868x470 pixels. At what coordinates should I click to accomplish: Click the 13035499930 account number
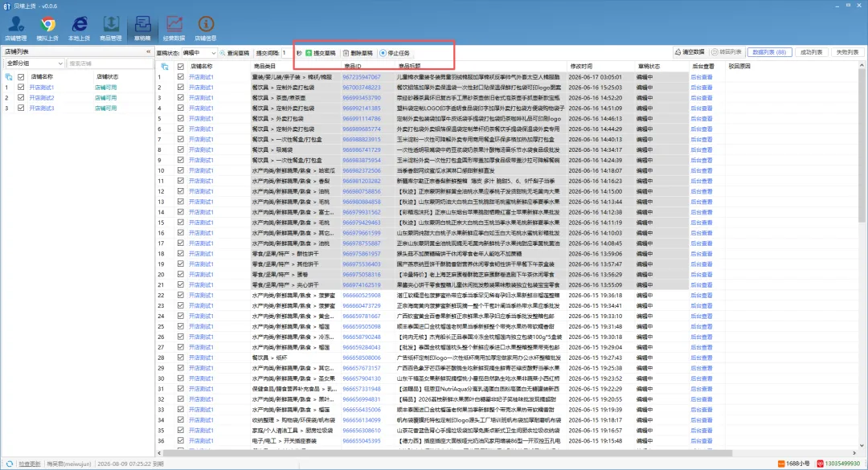tap(842, 464)
